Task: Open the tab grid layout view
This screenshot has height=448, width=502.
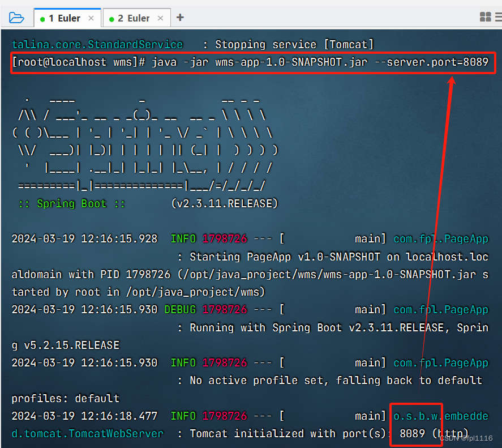Action: coord(486,17)
